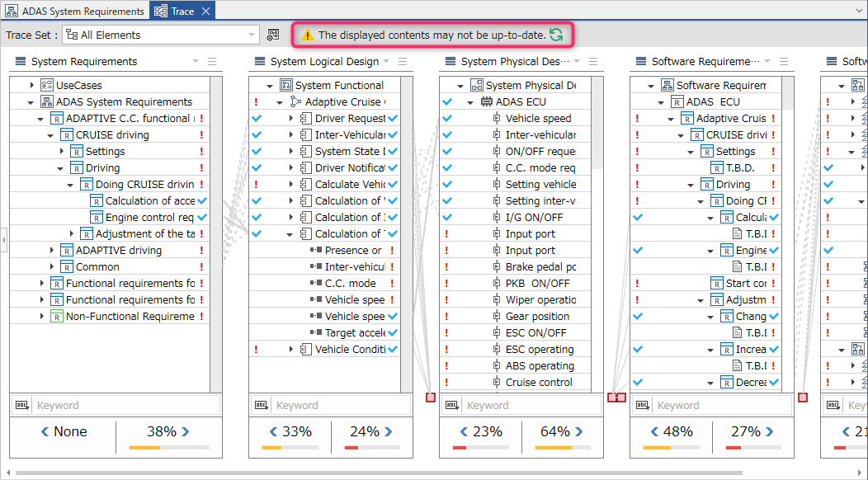868x480 pixels.
Task: Select Vehicle speed port in Physical Design
Action: [x=516, y=119]
